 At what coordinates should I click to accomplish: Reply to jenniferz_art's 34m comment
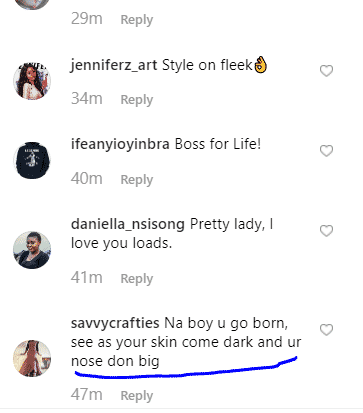(x=137, y=100)
